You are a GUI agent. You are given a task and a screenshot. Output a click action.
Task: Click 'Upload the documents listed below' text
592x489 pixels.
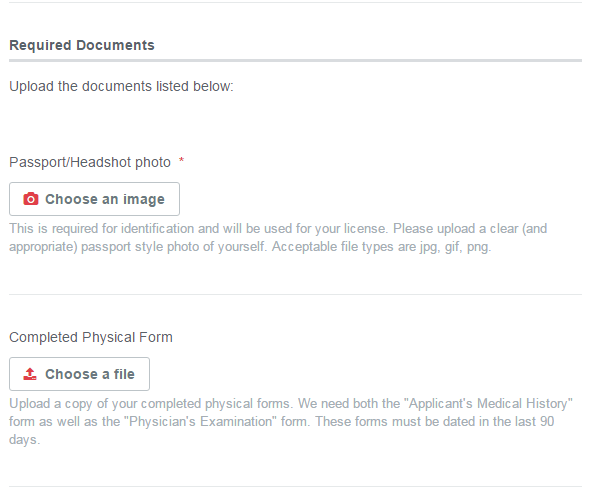121,86
